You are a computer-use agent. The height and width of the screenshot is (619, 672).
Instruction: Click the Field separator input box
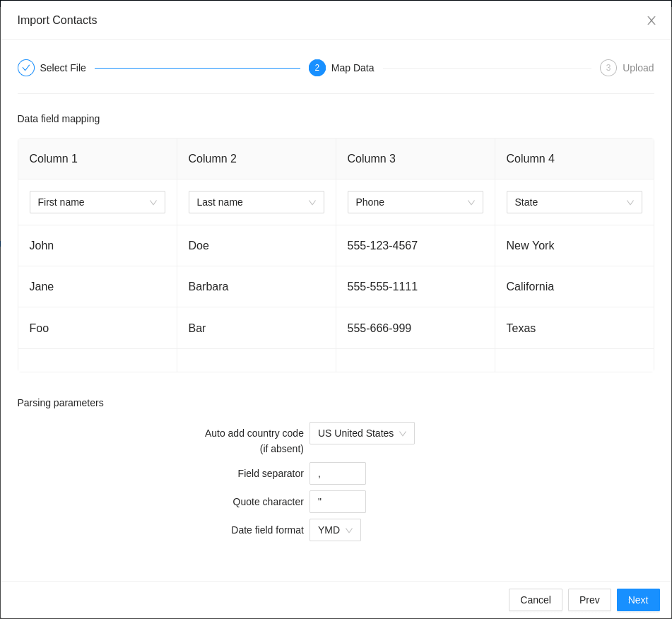click(x=337, y=473)
